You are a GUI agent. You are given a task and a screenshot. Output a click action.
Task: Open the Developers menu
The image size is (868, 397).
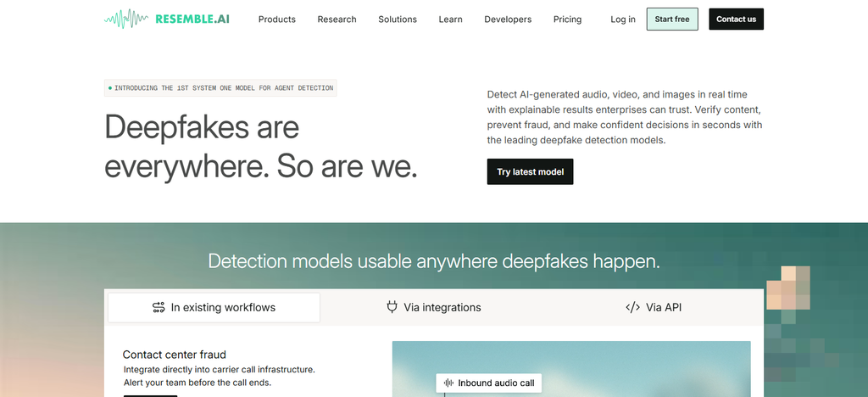pyautogui.click(x=508, y=20)
